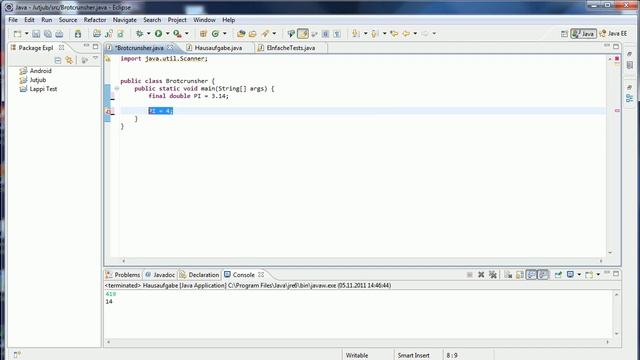Switch to the Hausaufgabe.java editor tab

[x=218, y=48]
